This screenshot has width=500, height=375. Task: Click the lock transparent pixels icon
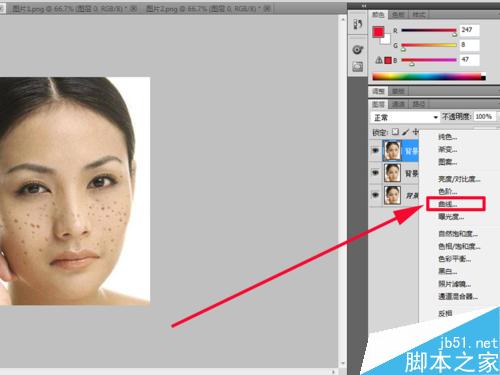coord(395,132)
